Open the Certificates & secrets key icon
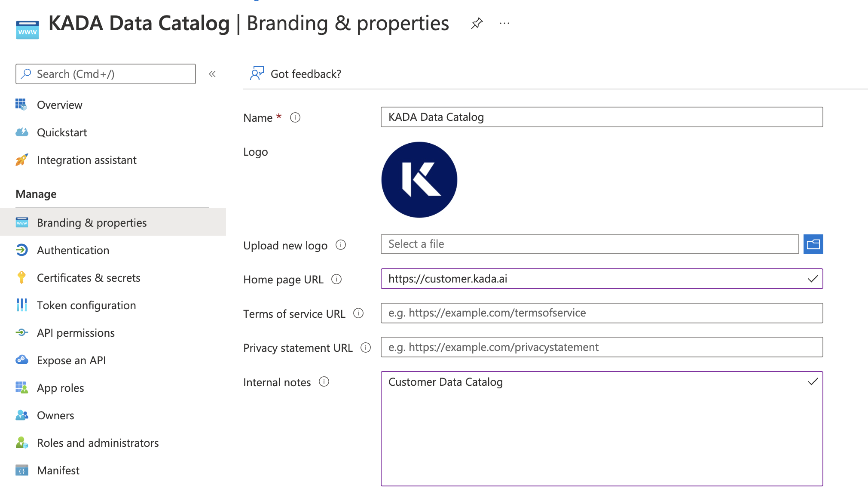Screen dimensions: 868x498 point(22,278)
